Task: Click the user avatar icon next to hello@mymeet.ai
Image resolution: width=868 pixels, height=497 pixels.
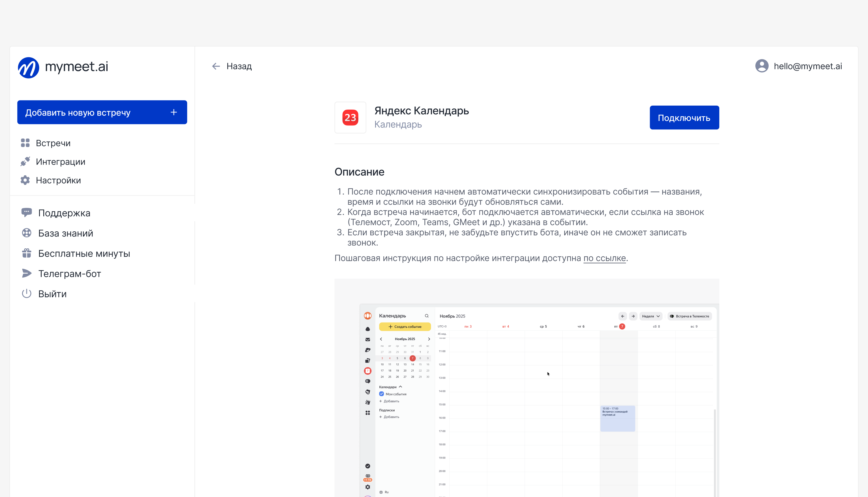Action: pyautogui.click(x=762, y=66)
